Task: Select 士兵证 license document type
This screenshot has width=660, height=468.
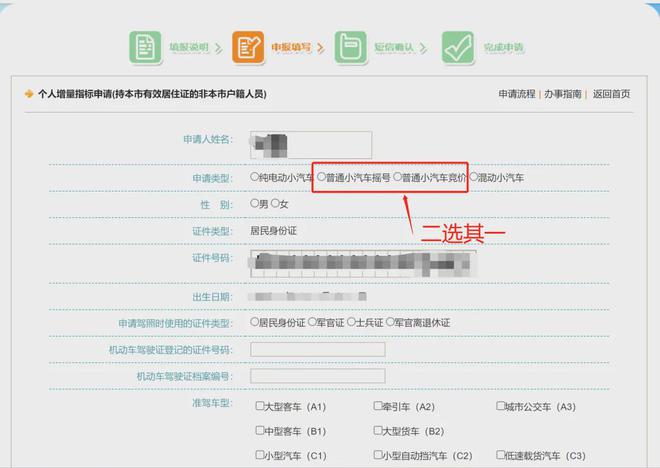Action: coord(351,322)
